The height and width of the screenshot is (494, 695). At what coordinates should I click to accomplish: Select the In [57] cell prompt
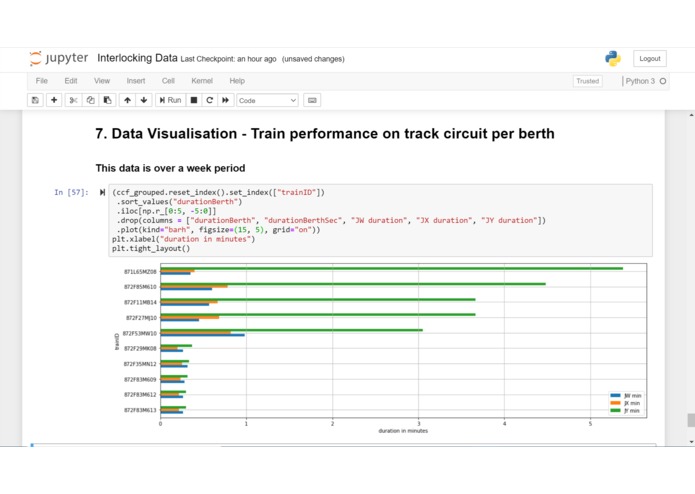71,192
